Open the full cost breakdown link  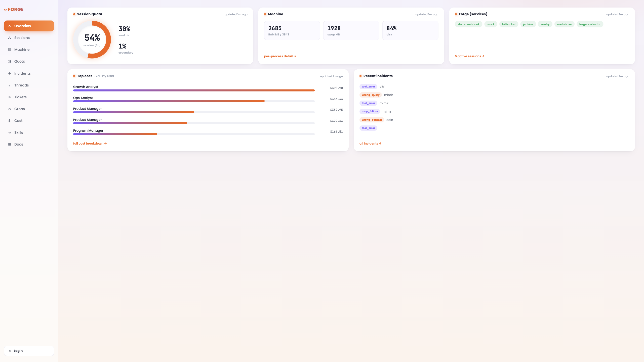pos(90,144)
